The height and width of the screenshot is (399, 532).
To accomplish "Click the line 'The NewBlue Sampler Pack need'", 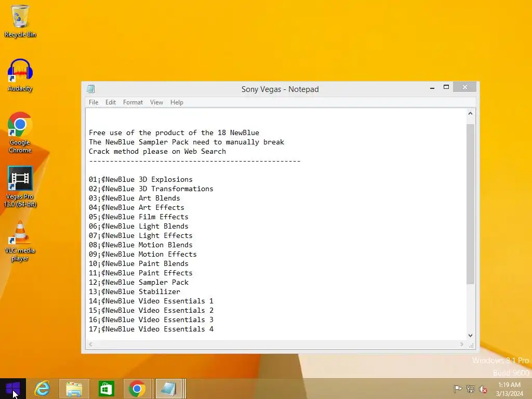I will pyautogui.click(x=187, y=142).
